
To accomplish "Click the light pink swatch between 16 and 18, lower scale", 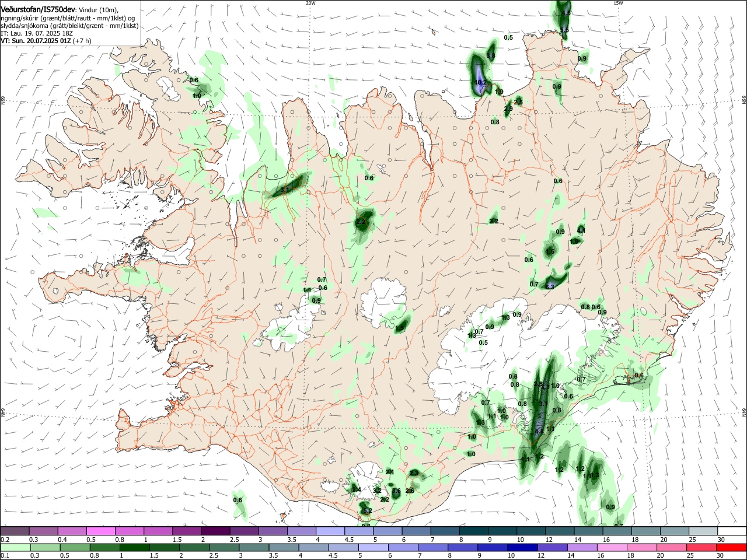I will pyautogui.click(x=612, y=547).
